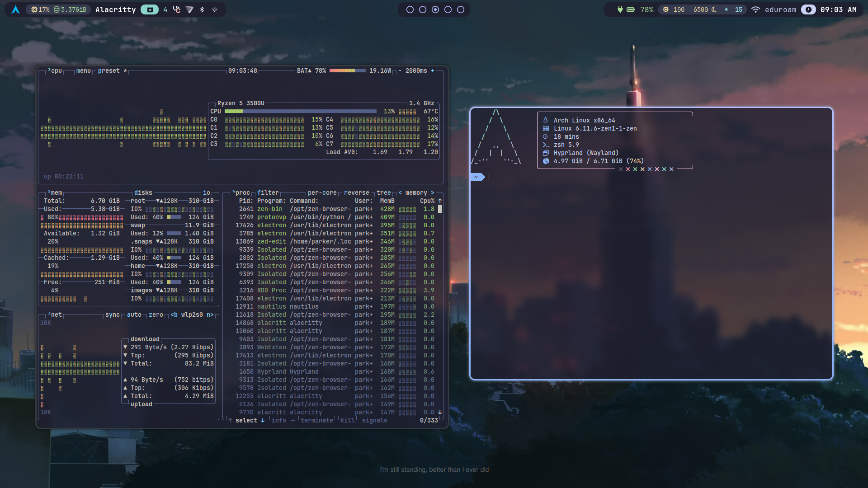Click info in btop proc footer

click(279, 420)
